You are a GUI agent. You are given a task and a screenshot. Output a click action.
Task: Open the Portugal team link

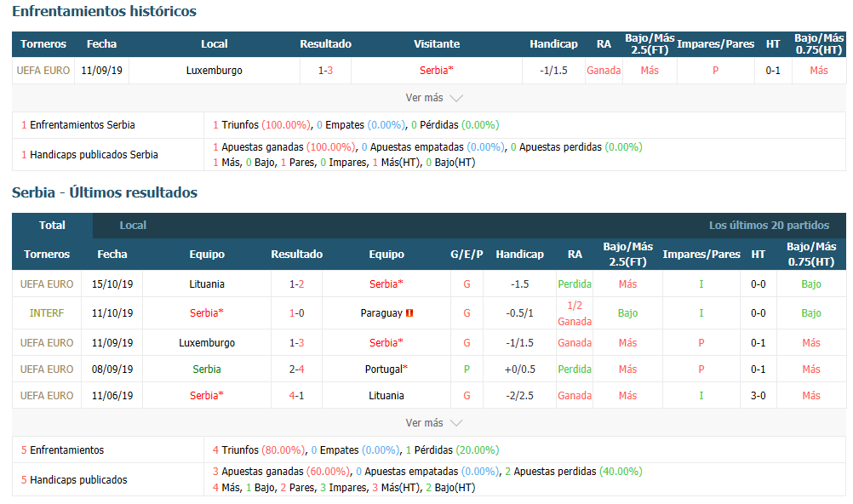[386, 369]
